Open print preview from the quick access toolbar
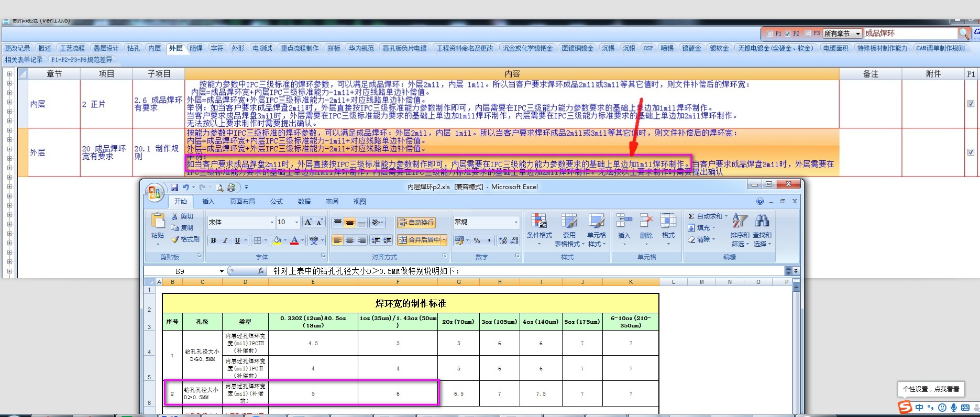This screenshot has width=980, height=417. pyautogui.click(x=219, y=188)
